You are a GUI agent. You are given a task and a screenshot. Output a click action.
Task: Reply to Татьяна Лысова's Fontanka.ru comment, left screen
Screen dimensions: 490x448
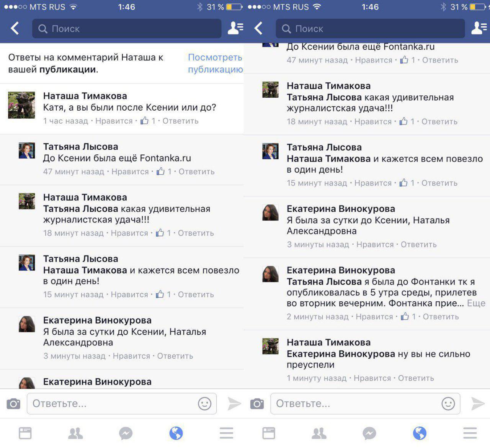(x=196, y=172)
